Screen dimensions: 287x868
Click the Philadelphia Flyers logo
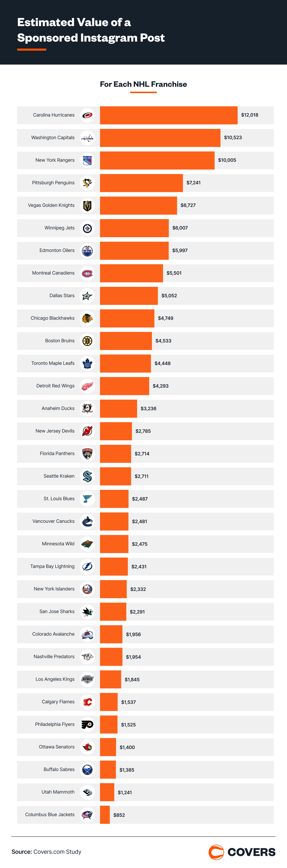pos(87,725)
